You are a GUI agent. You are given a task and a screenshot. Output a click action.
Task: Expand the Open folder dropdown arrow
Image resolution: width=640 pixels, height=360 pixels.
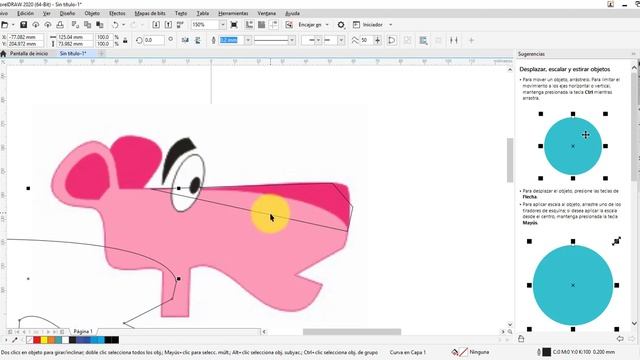click(13, 25)
